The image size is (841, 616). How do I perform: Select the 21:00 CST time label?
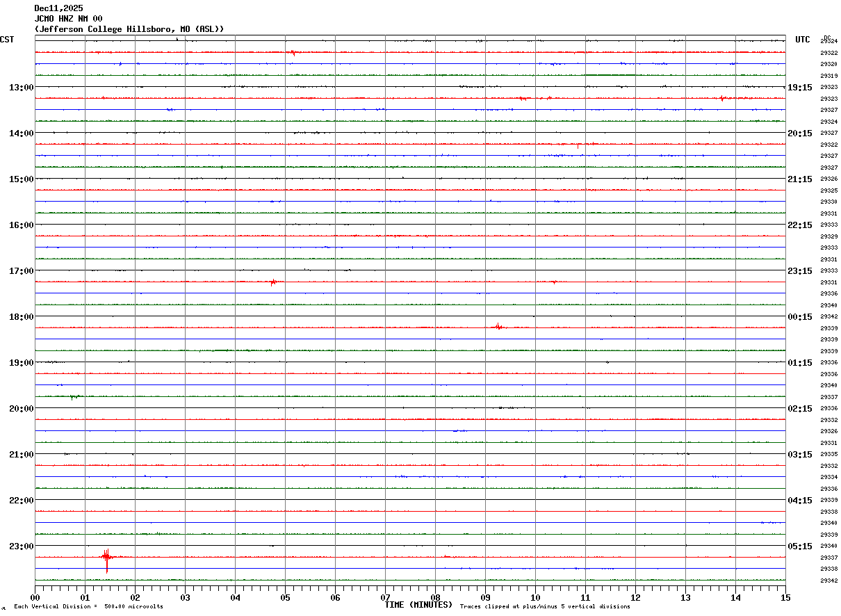pos(22,454)
